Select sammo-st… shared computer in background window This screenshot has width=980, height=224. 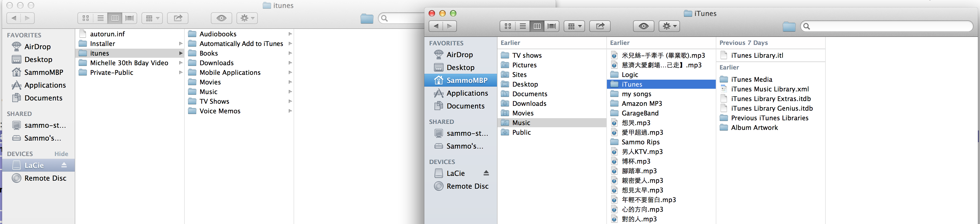tap(38, 125)
